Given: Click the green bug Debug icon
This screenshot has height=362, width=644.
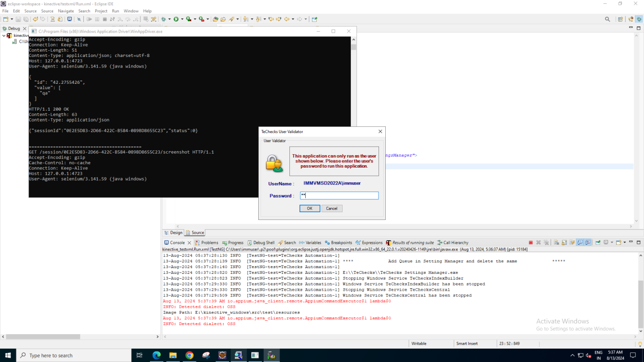Looking at the screenshot, I should (163, 19).
